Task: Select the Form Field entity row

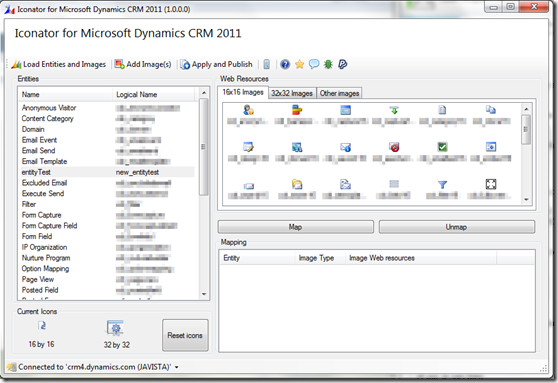Action: (x=107, y=236)
